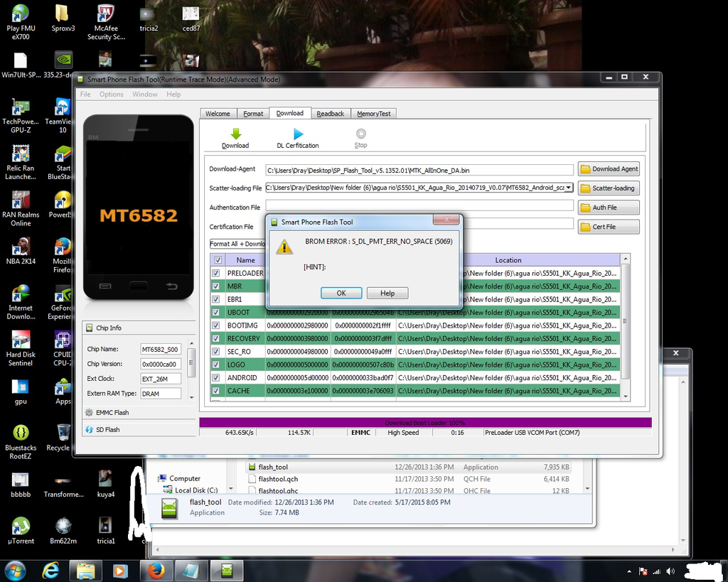Open the Recycle Bin desktop icon
Image resolution: width=728 pixels, height=582 pixels.
point(63,433)
